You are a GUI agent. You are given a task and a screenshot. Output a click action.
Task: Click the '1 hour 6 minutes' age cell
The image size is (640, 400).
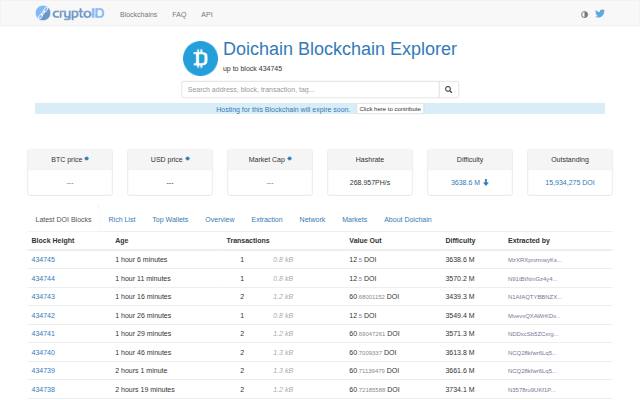point(141,260)
